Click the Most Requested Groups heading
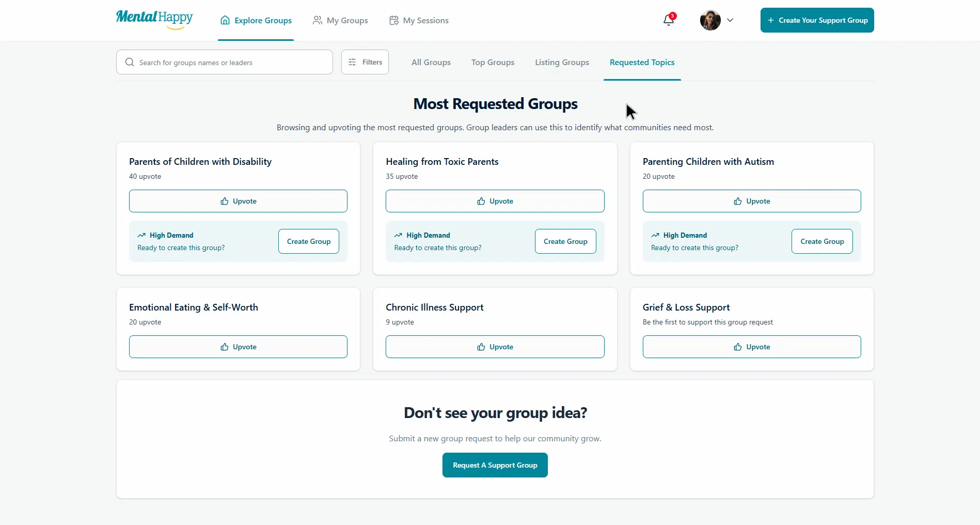 (x=495, y=104)
